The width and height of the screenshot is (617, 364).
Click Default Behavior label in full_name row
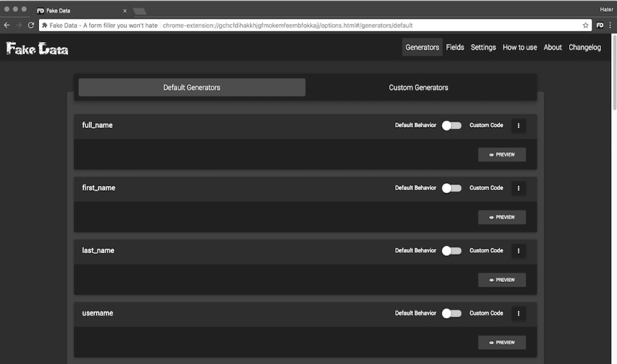click(x=415, y=125)
